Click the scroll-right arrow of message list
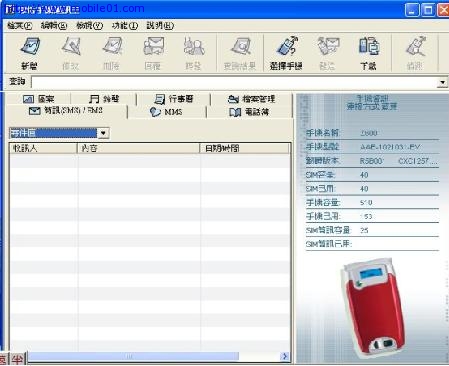Viewport: 449px width, 366px height. coord(285,356)
